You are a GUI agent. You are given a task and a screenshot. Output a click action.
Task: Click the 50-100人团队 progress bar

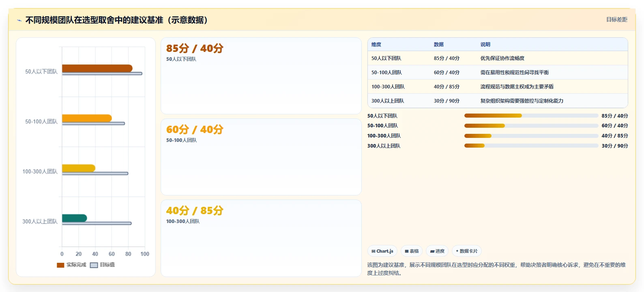531,126
